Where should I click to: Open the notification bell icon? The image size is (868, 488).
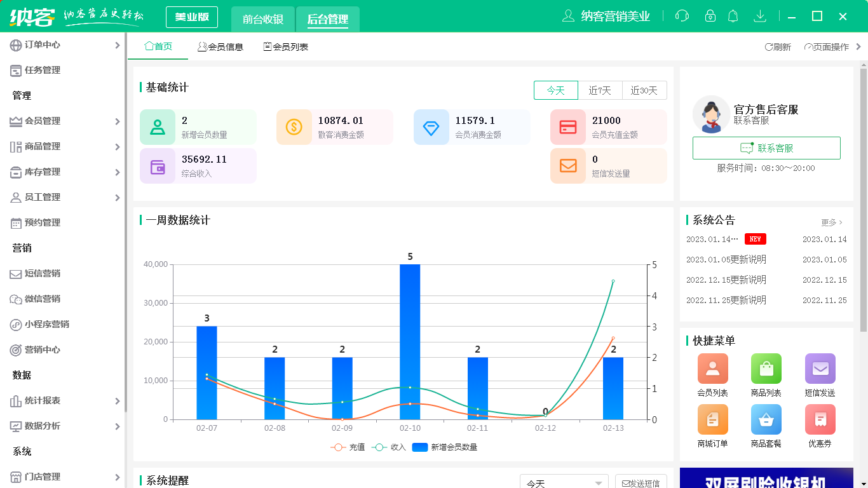click(733, 16)
